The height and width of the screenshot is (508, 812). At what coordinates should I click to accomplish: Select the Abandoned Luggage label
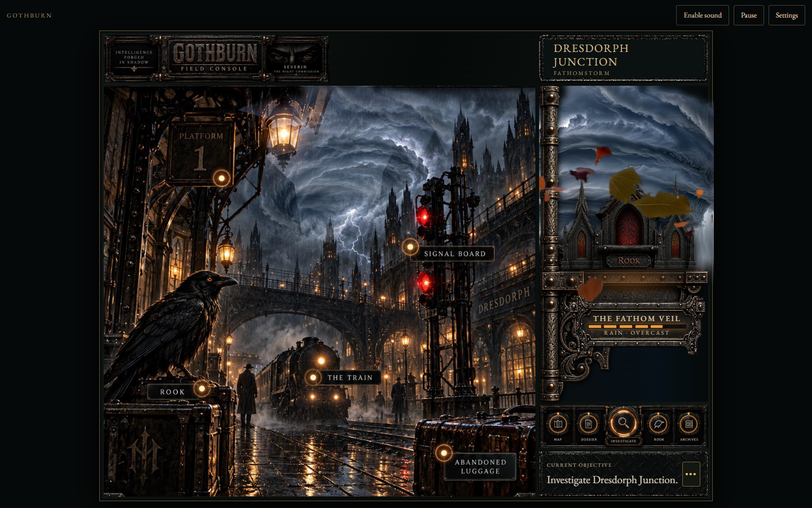(480, 467)
